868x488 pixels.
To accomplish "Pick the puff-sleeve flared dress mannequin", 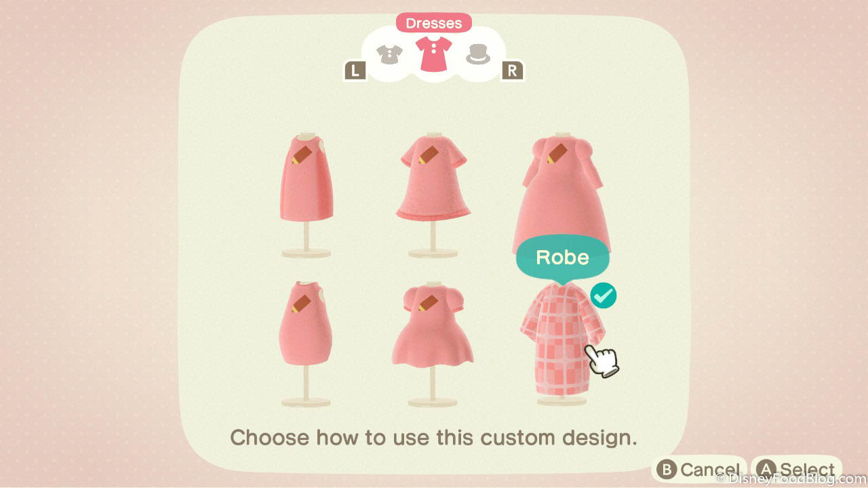I will click(433, 344).
